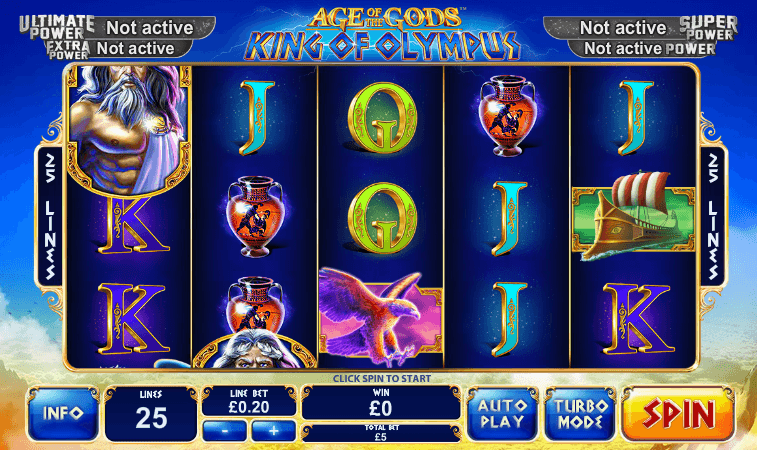Click the vase symbol on reel four

tap(507, 116)
